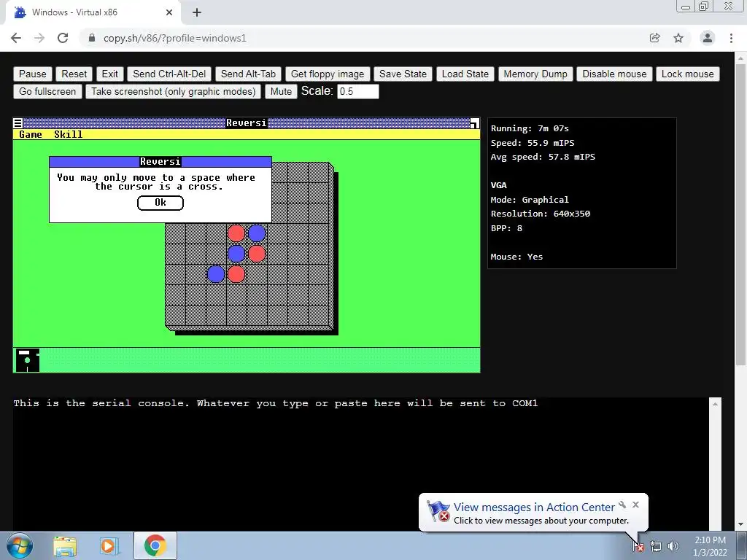Click Ok in the Reversi dialog
This screenshot has height=560, width=747.
[160, 203]
